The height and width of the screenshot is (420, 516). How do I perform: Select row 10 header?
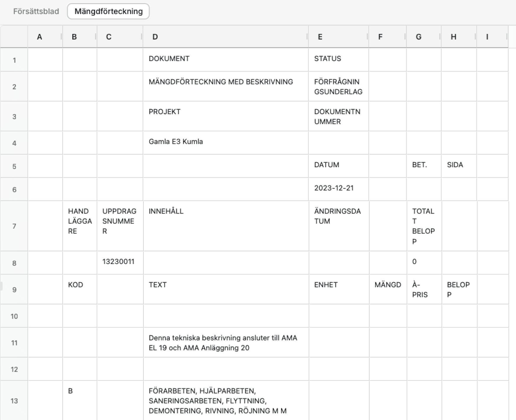14,316
